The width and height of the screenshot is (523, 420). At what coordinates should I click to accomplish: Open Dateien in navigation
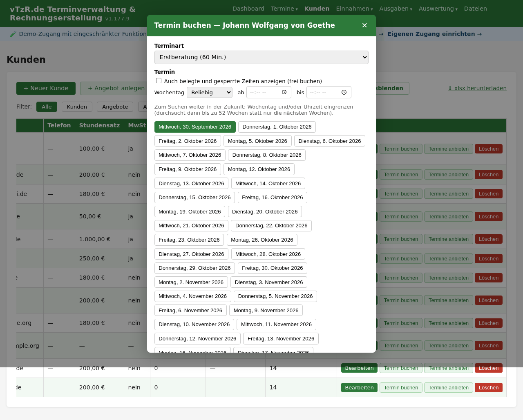(x=476, y=9)
